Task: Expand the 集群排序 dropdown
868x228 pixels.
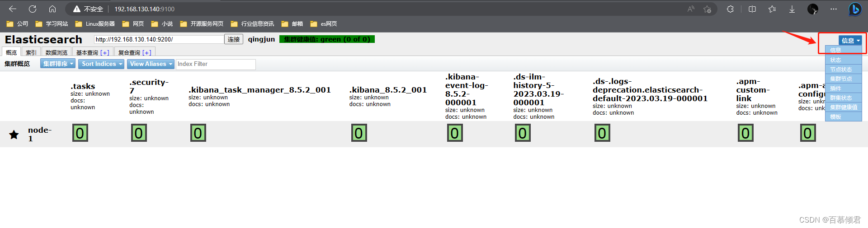Action: pyautogui.click(x=58, y=64)
